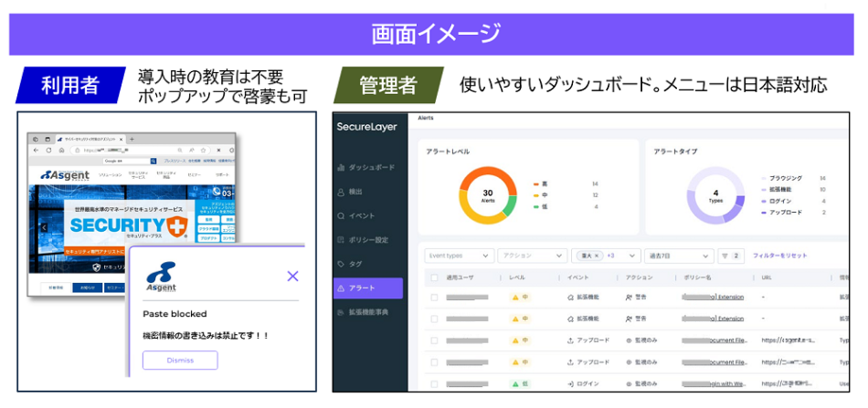
Task: Open a new browser tab with plus
Action: pos(132,139)
